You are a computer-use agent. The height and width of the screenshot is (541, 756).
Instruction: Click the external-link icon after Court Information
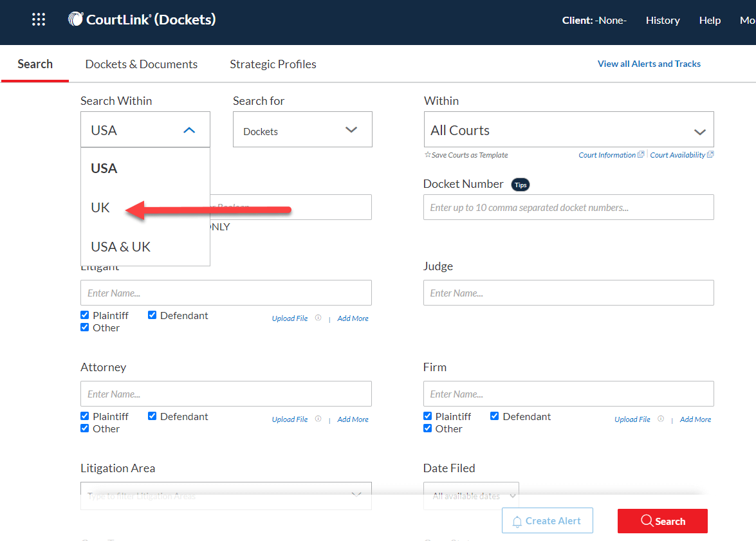[x=641, y=155]
